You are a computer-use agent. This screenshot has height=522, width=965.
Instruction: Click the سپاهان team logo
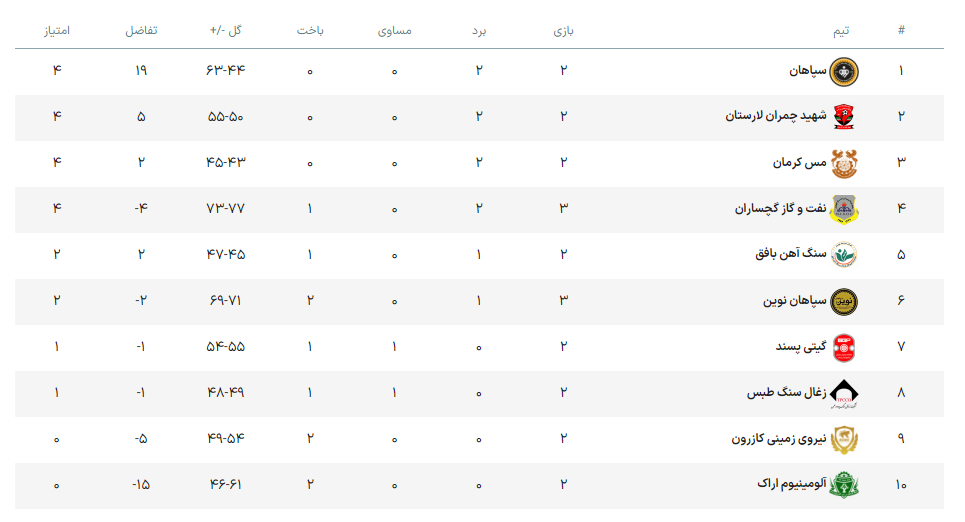(x=844, y=71)
